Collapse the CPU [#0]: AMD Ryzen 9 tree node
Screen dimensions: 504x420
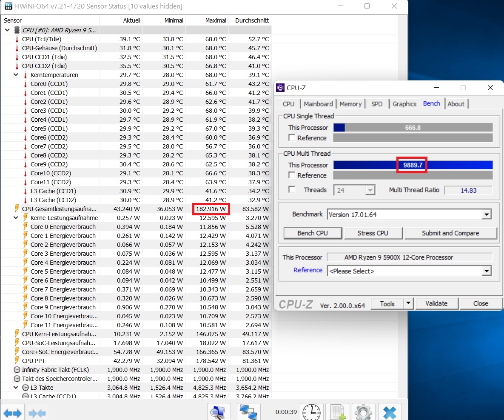point(7,30)
